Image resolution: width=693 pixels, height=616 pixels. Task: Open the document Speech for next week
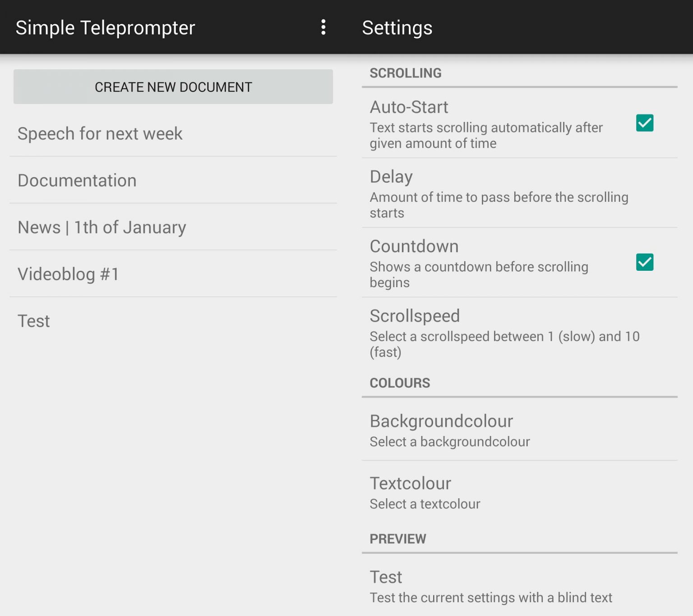coord(100,134)
